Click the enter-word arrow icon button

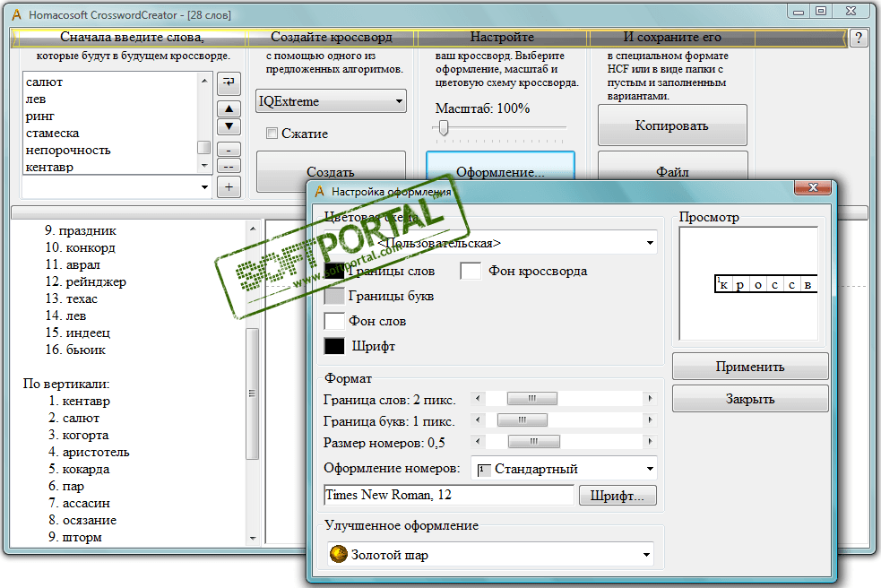pos(229,83)
